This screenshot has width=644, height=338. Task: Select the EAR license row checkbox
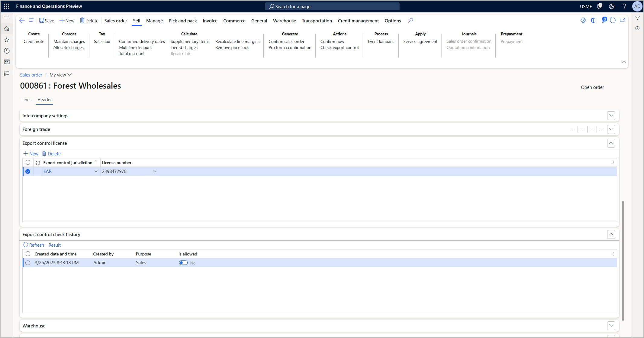[x=28, y=171]
